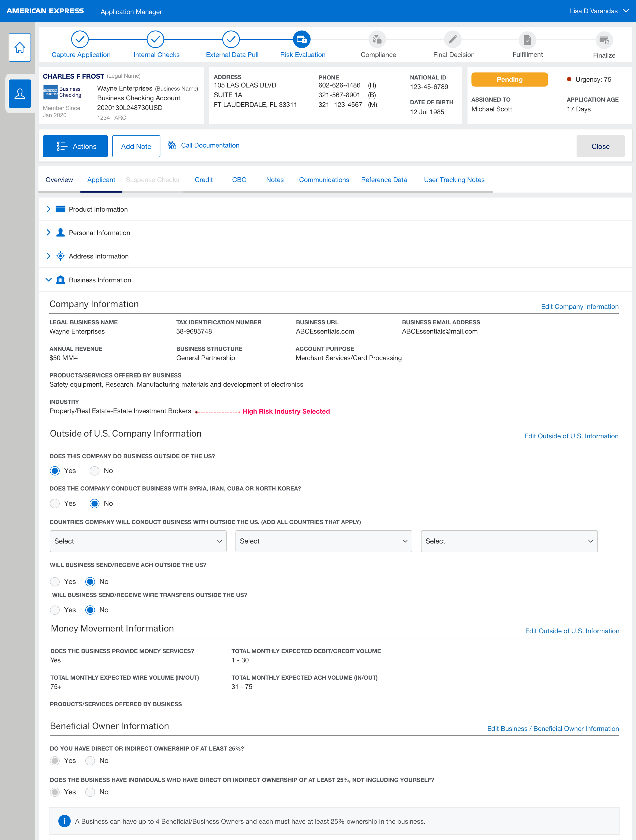Click the Finalize step icon

tap(604, 39)
